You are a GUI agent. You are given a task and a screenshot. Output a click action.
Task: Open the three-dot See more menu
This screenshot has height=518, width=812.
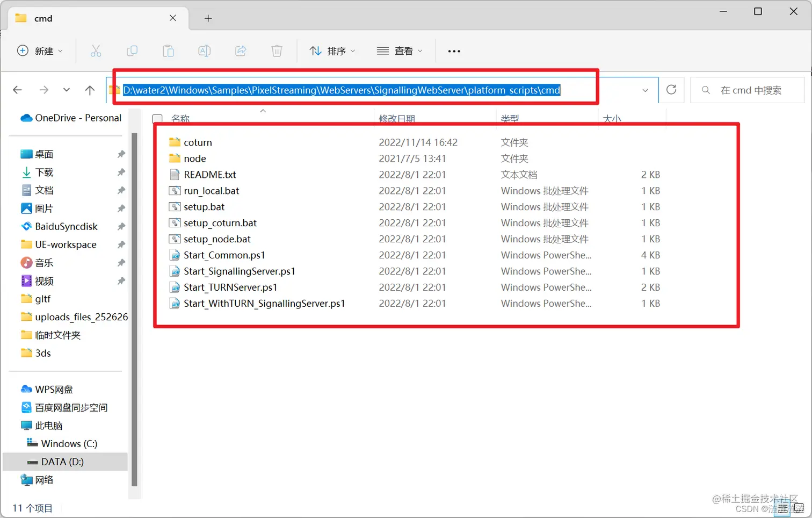coord(454,51)
